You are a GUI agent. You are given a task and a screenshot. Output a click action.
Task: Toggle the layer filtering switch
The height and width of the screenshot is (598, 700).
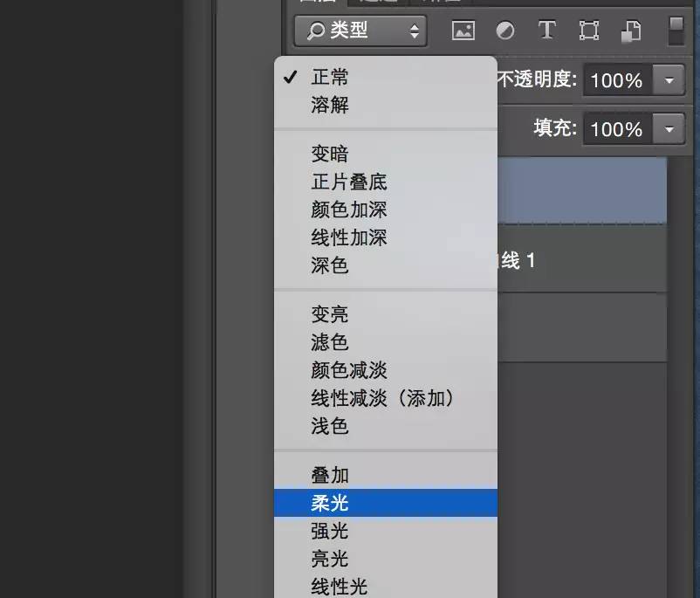(676, 31)
